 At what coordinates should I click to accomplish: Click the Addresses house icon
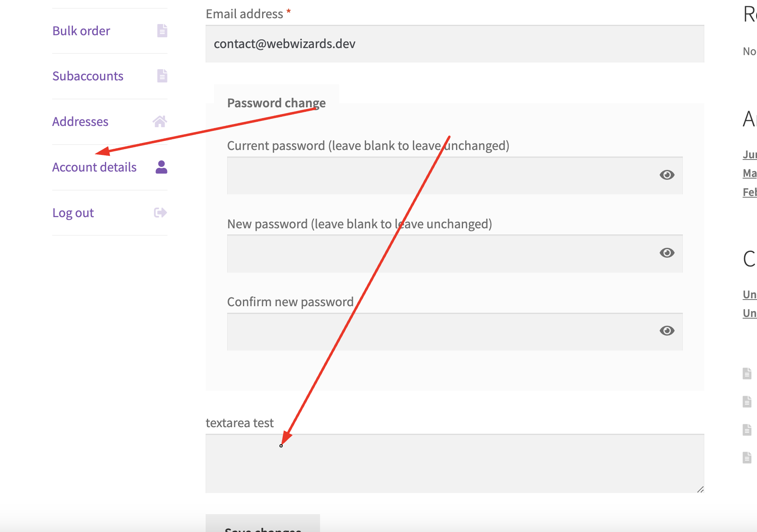pyautogui.click(x=160, y=121)
